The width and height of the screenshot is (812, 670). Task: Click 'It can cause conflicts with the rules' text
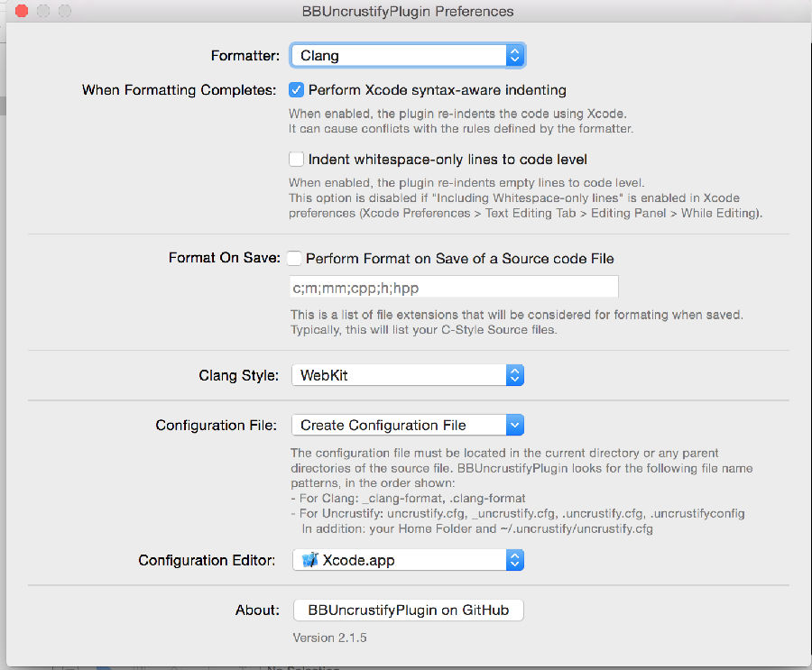coord(461,128)
